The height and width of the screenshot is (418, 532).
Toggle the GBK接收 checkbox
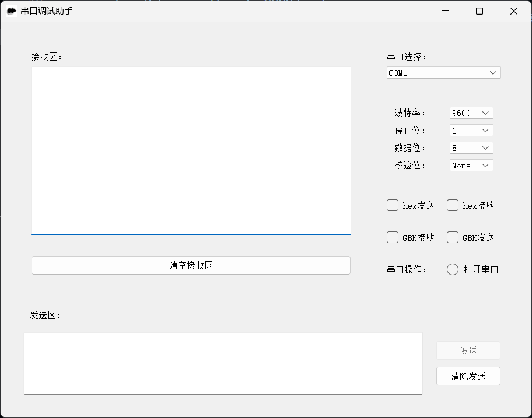[393, 237]
